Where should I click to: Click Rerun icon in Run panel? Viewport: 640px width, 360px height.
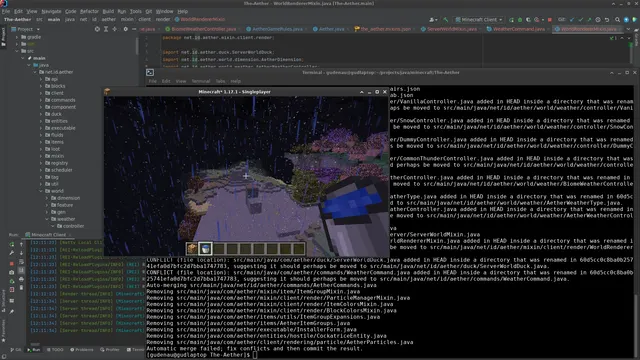pyautogui.click(x=11, y=244)
